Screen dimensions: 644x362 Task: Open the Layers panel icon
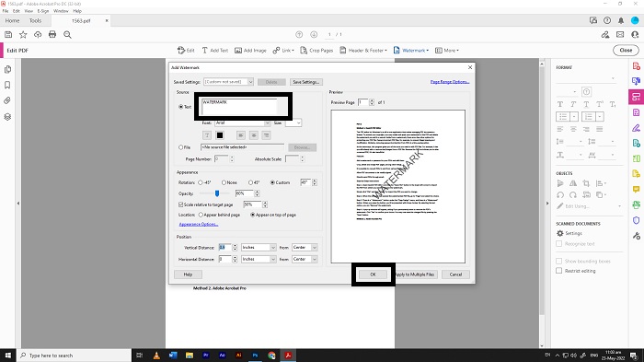click(7, 117)
